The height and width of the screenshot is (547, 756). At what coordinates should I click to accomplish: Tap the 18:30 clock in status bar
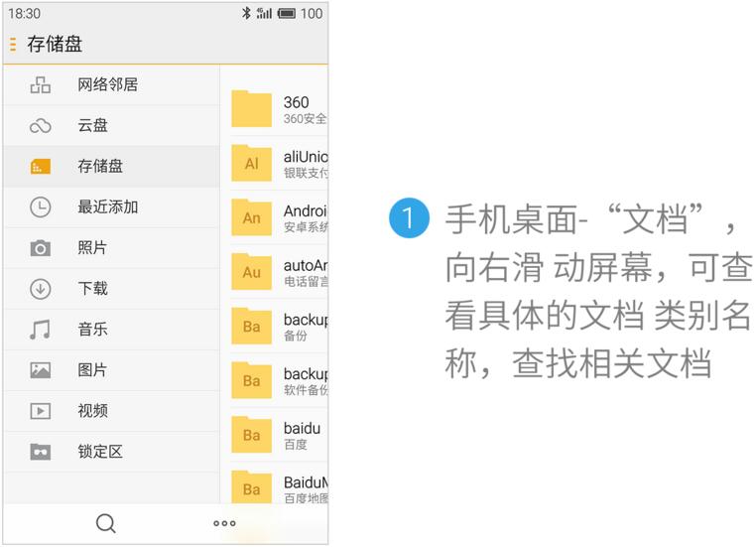pos(24,14)
